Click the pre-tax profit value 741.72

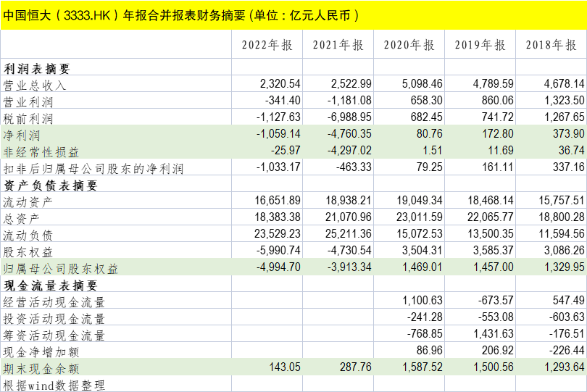tap(498, 117)
